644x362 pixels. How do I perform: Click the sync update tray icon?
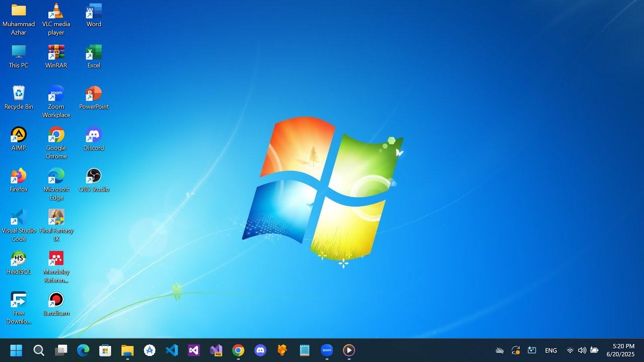pyautogui.click(x=516, y=350)
